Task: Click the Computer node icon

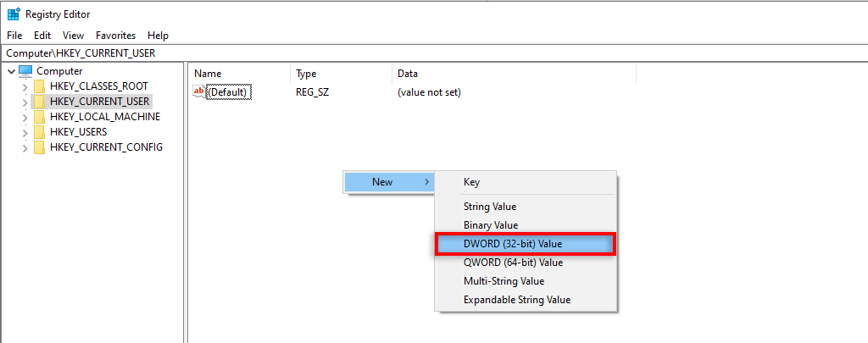Action: 25,71
